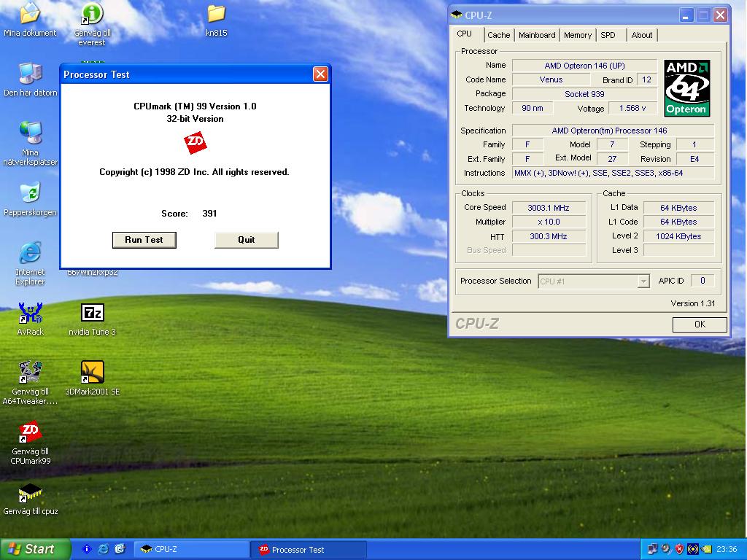
Task: Switch to Cache tab in CPU-Z
Action: click(499, 35)
